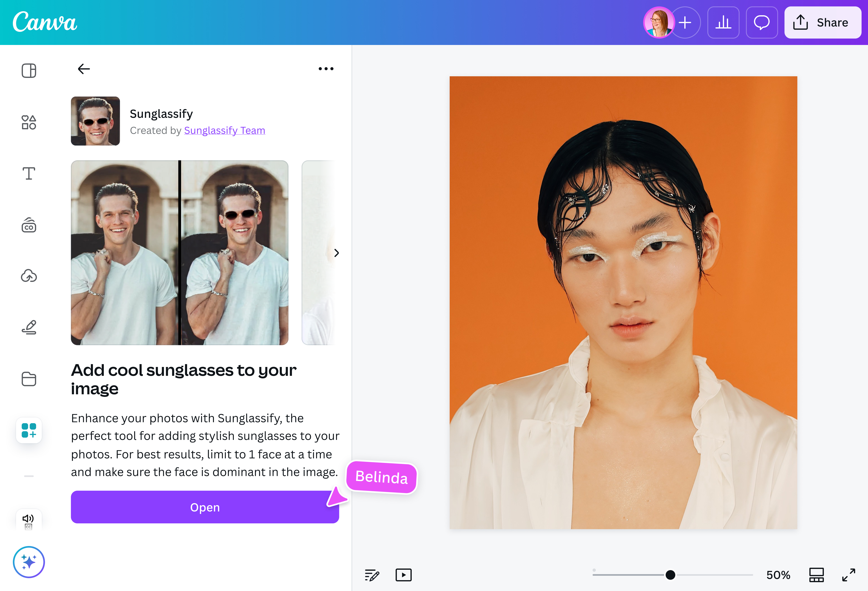Click the "Add cool sunglasses to your image" heading
The height and width of the screenshot is (591, 868).
[184, 379]
